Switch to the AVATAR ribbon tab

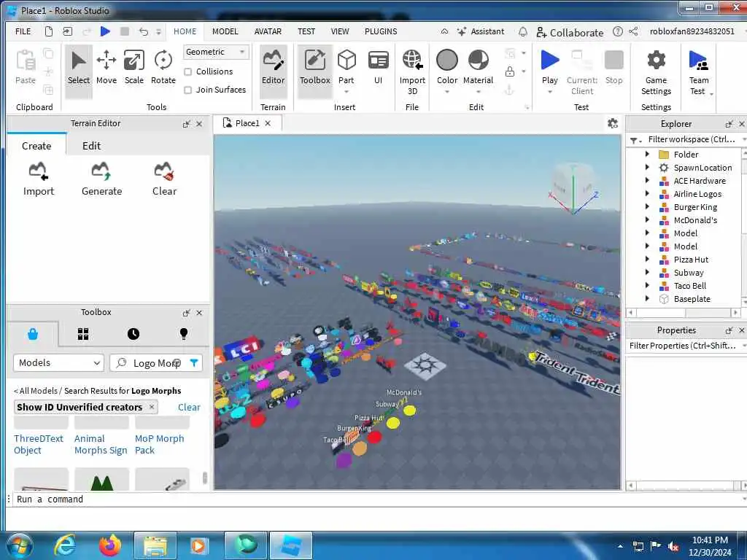268,31
